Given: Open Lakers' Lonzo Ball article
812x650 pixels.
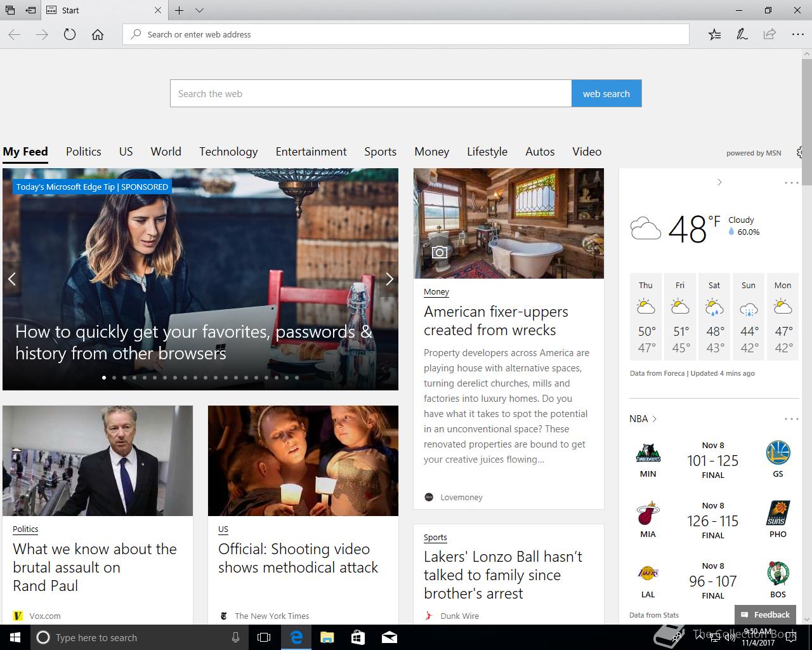Looking at the screenshot, I should tap(503, 575).
